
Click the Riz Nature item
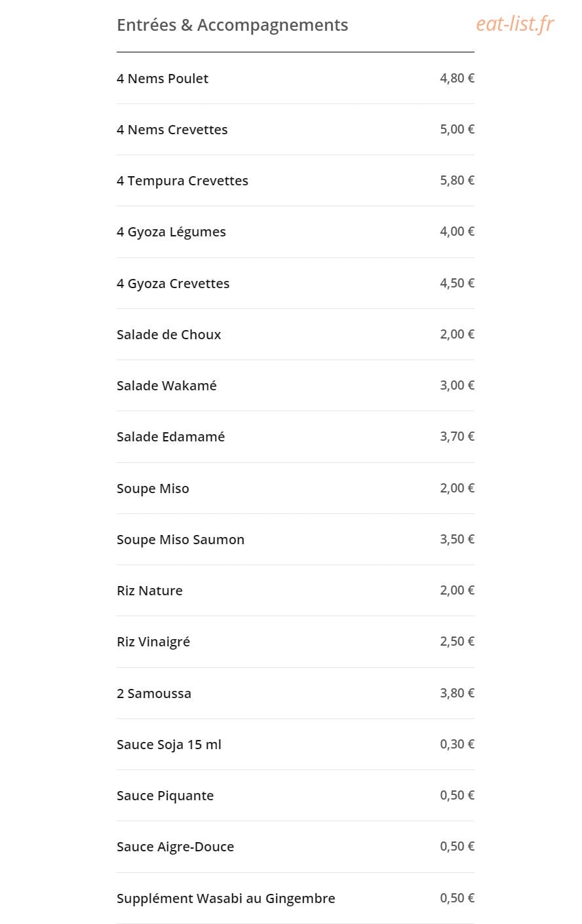(295, 590)
